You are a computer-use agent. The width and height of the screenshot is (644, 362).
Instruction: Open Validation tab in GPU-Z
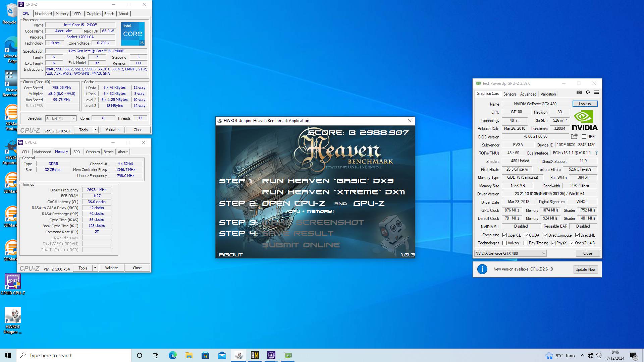548,94
